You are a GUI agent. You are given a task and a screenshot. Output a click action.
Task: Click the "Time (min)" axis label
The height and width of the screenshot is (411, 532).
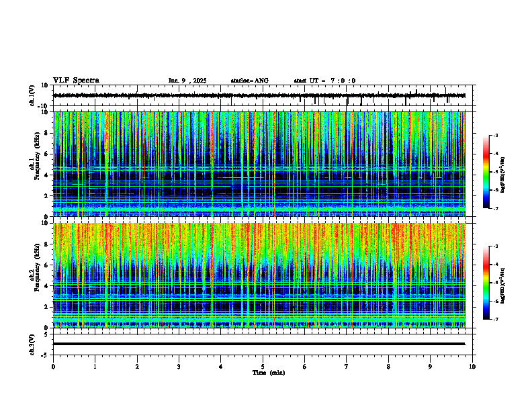(x=269, y=373)
